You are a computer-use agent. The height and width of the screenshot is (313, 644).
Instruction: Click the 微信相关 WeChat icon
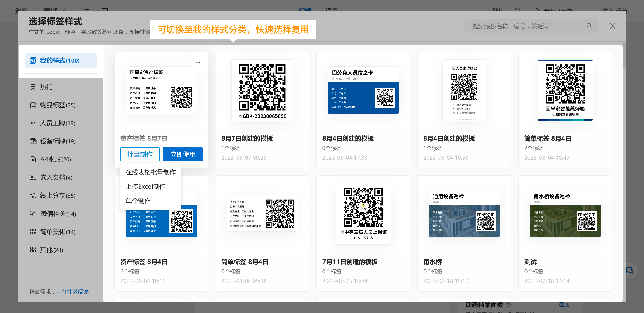33,214
